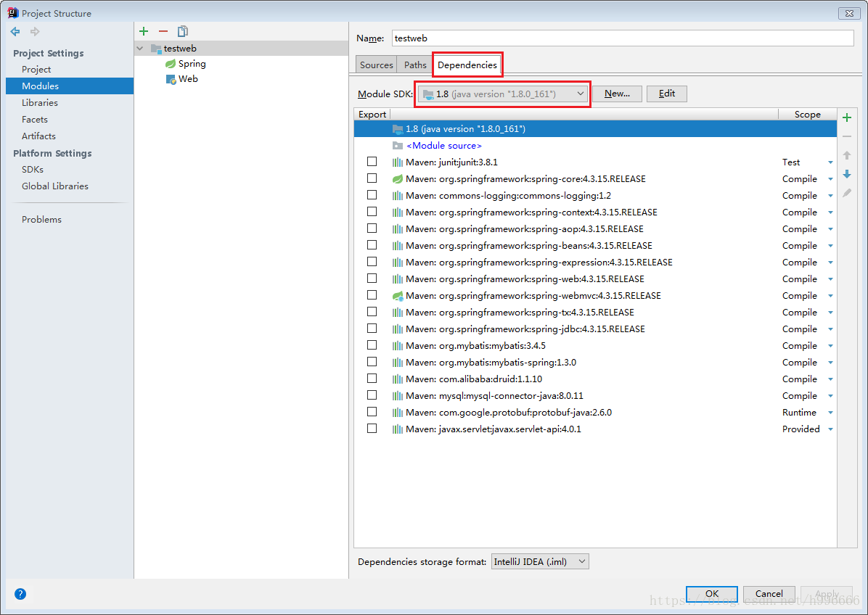Toggle export checkbox for javax.servlet-api

[372, 428]
